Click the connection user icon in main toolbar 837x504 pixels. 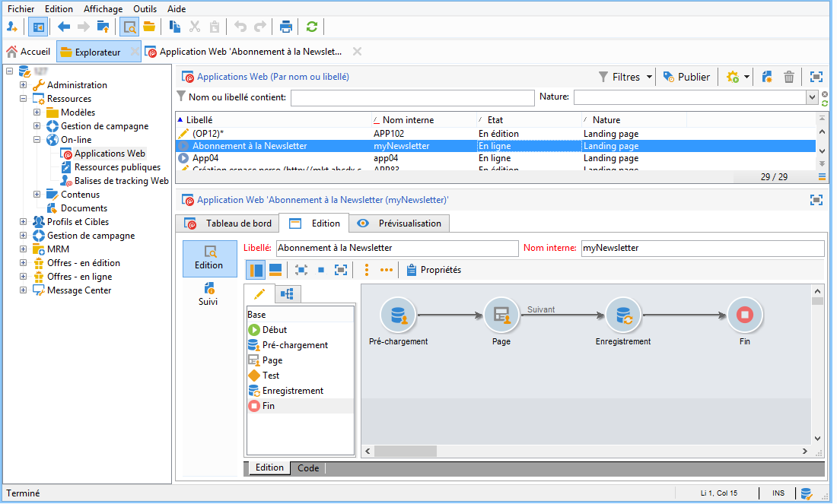(x=12, y=27)
